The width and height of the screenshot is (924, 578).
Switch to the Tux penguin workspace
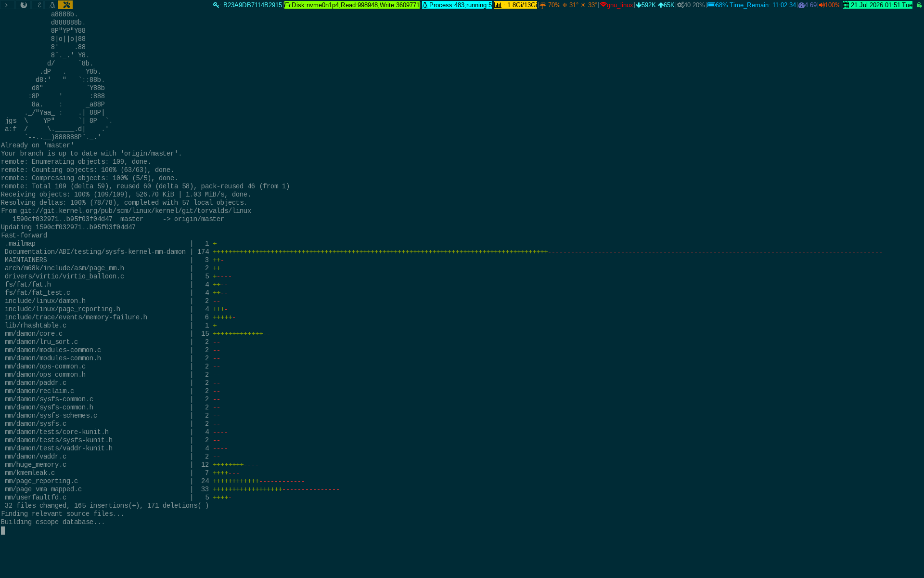(52, 5)
